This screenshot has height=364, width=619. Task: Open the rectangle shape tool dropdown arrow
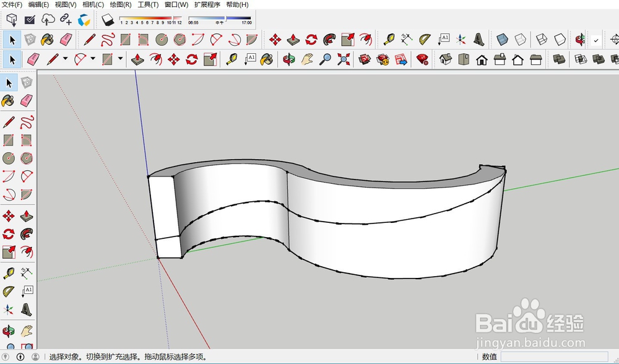point(121,59)
